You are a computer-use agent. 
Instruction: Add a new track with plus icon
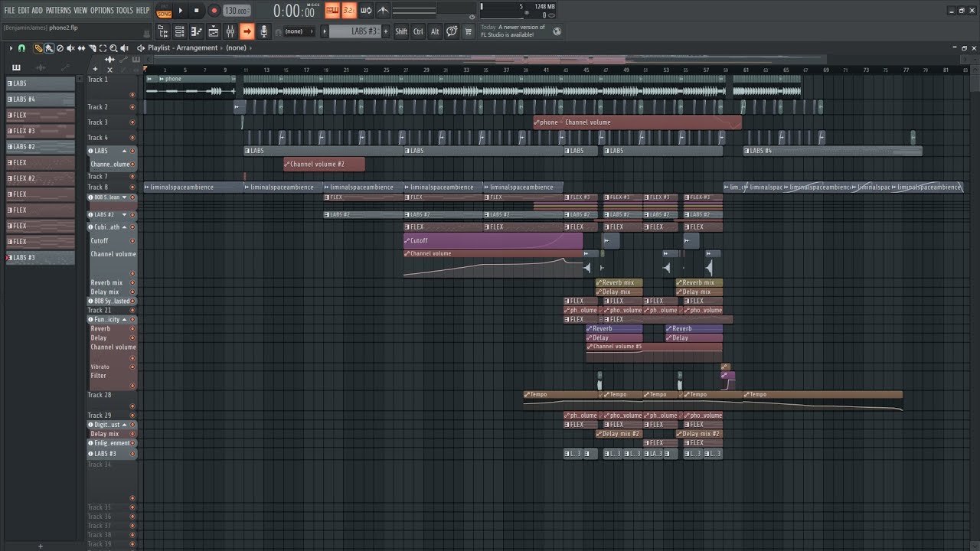click(95, 69)
